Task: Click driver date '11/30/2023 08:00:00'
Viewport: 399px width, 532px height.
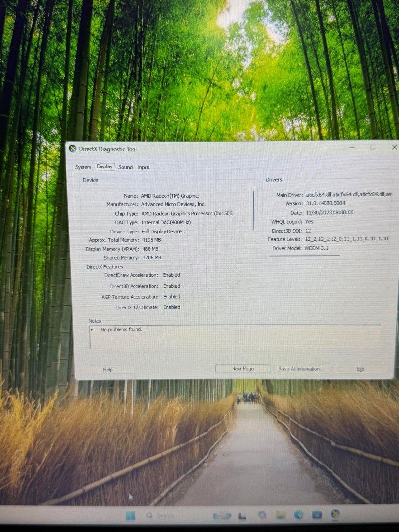Action: 330,212
